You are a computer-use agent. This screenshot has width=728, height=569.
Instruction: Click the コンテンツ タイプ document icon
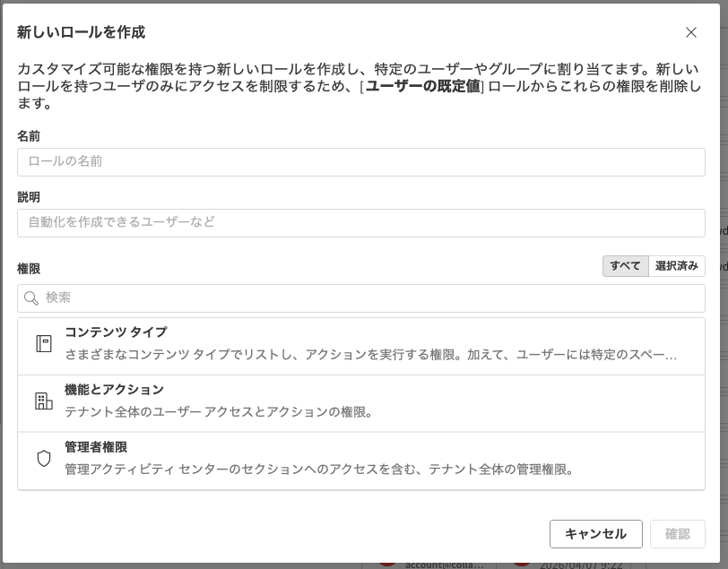[43, 343]
